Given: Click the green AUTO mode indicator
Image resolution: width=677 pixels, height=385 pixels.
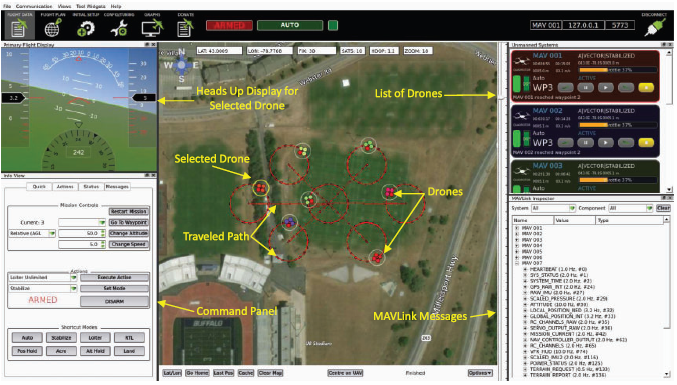Looking at the screenshot, I should [x=290, y=25].
